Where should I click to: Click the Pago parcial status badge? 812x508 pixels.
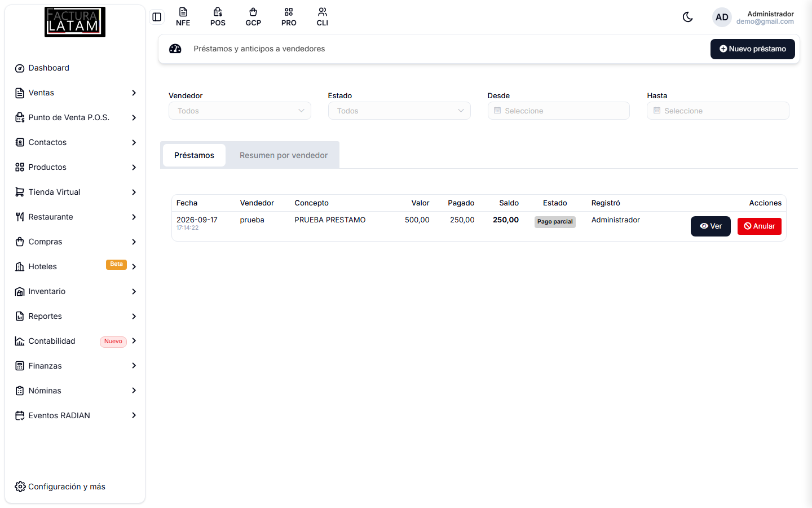(555, 222)
